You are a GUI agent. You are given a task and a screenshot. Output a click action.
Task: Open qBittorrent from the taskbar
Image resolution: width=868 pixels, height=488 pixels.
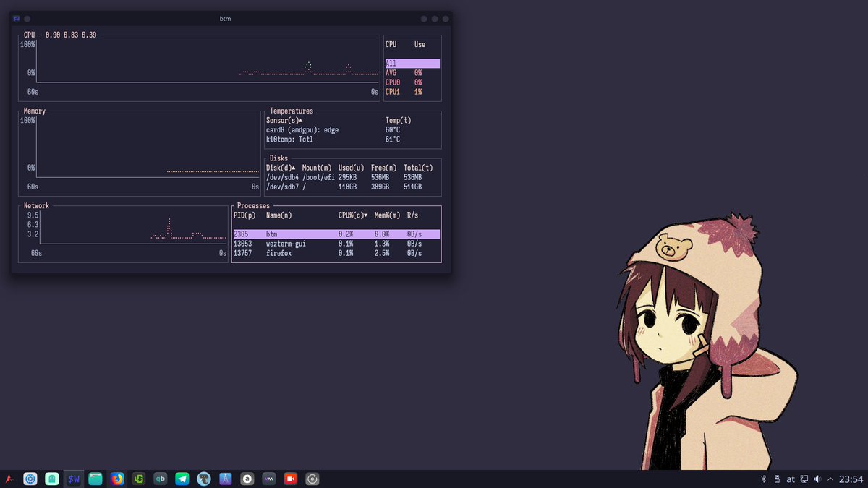point(160,478)
